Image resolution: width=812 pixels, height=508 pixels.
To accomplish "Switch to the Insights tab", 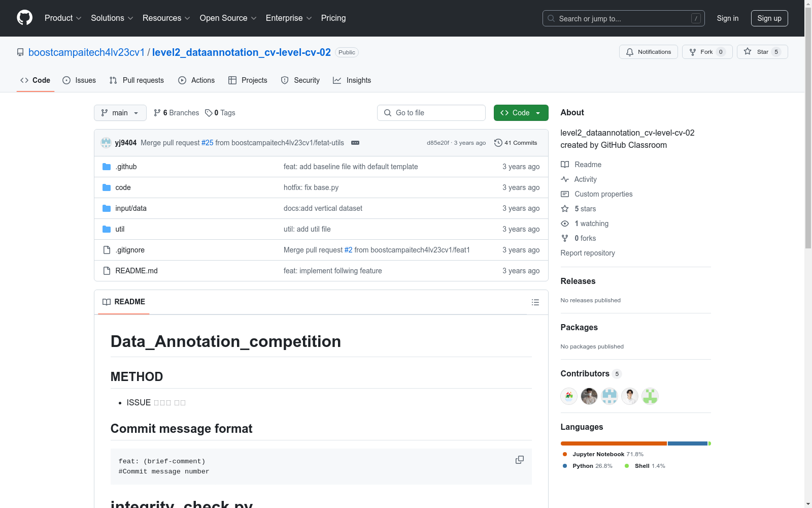I will (352, 80).
